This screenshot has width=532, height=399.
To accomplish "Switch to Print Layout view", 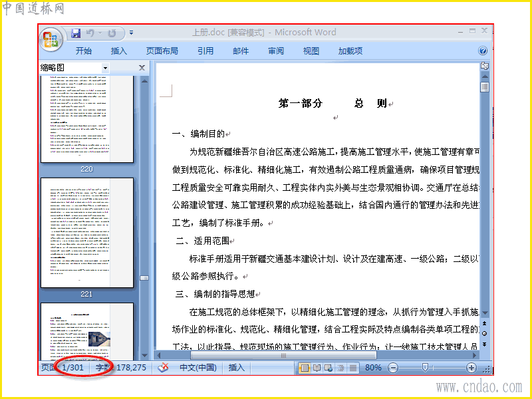I will click(x=305, y=368).
